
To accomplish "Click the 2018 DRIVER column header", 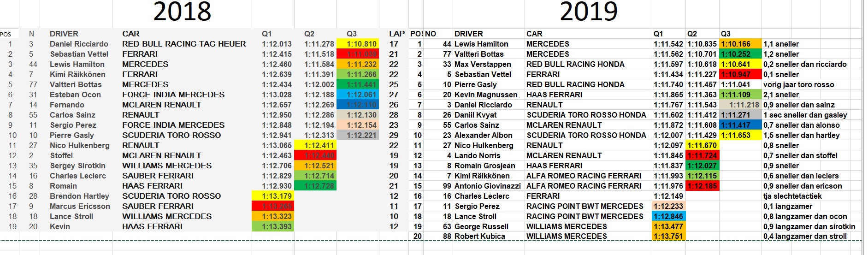I will point(64,34).
